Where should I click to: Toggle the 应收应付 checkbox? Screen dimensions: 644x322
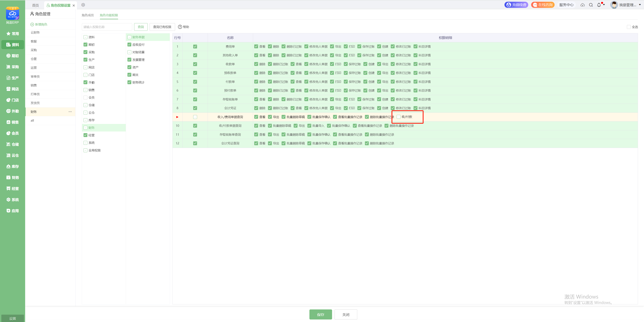[129, 44]
